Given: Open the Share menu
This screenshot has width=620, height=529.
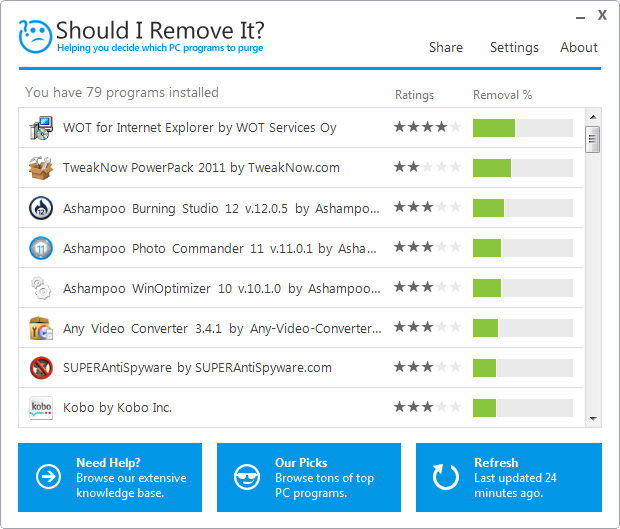Looking at the screenshot, I should (x=446, y=47).
